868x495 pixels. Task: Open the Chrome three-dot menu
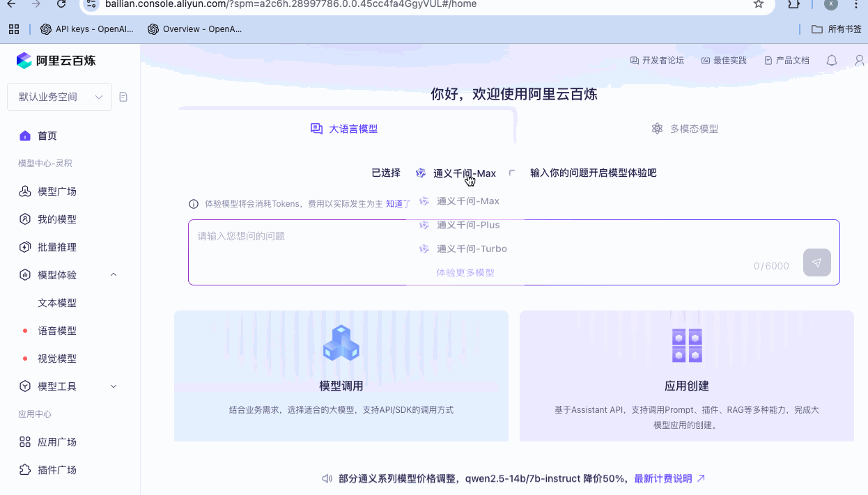[856, 4]
